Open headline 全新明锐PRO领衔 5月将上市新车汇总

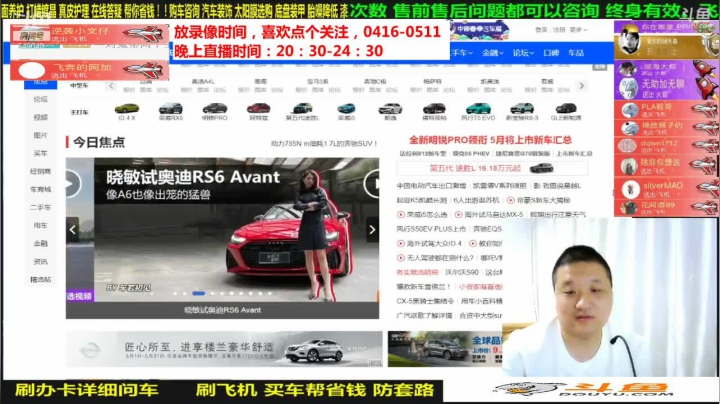490,140
